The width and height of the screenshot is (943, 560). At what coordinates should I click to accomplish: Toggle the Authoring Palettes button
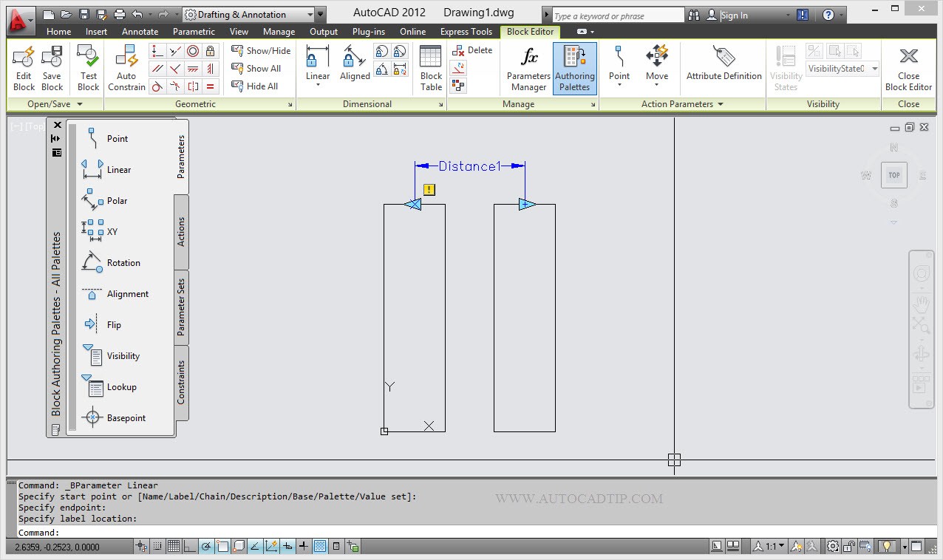pyautogui.click(x=574, y=68)
